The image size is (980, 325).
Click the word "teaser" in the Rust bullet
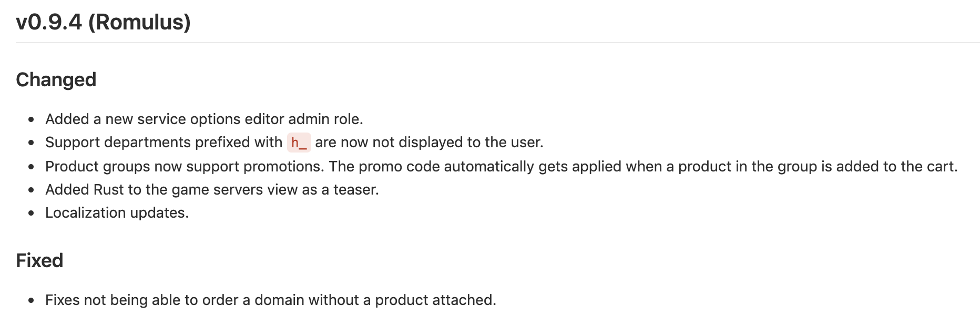tap(355, 190)
